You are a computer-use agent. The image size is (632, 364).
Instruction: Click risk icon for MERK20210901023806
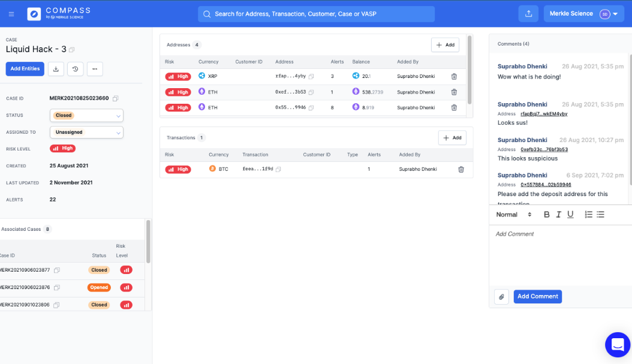point(126,305)
